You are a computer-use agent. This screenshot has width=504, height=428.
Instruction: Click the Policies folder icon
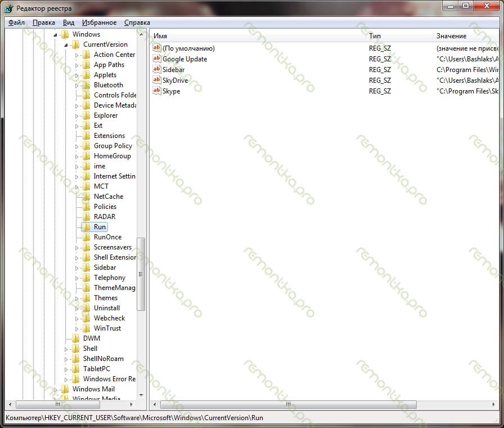(87, 207)
